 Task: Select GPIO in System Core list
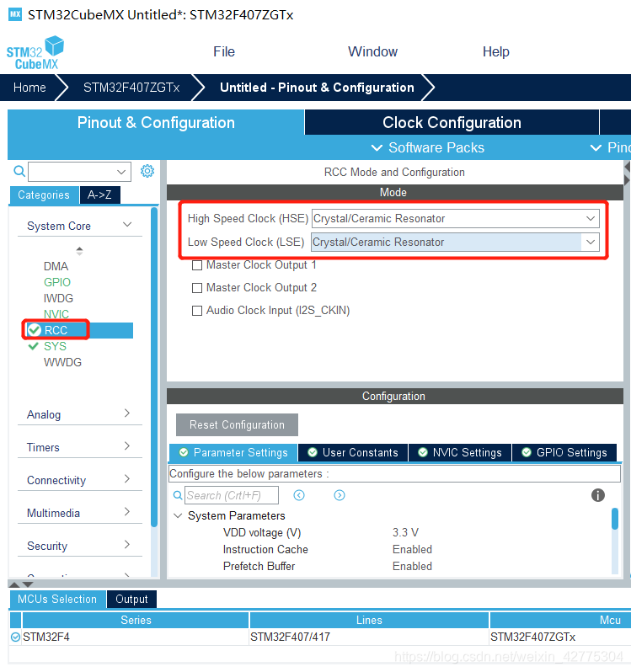tap(57, 282)
